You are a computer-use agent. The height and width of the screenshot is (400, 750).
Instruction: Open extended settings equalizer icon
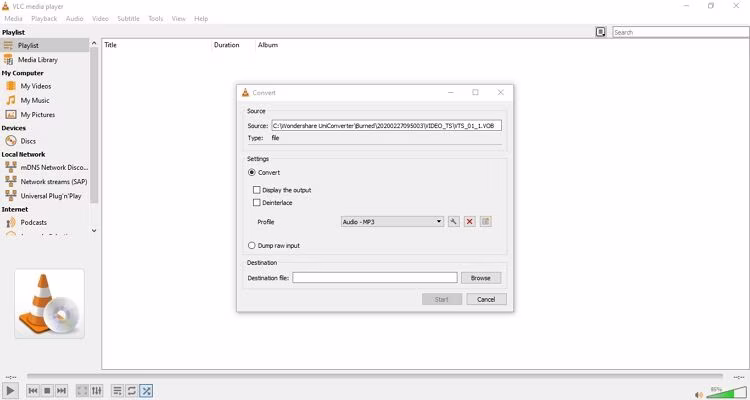point(97,391)
